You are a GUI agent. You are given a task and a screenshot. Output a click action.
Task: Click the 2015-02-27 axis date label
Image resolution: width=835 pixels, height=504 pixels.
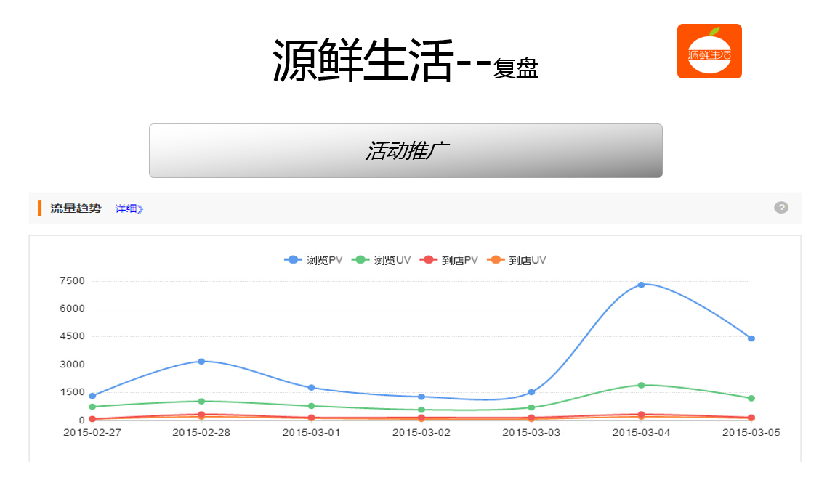point(92,433)
